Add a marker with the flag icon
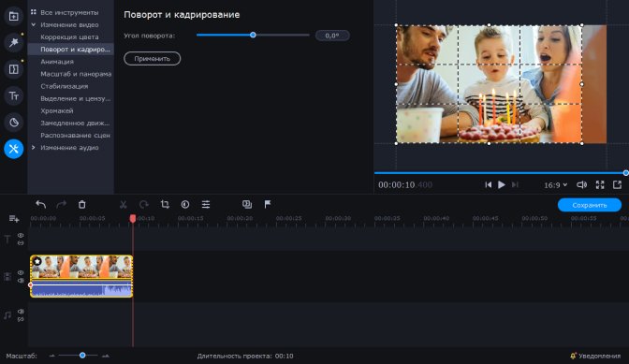629x364 pixels. point(268,204)
